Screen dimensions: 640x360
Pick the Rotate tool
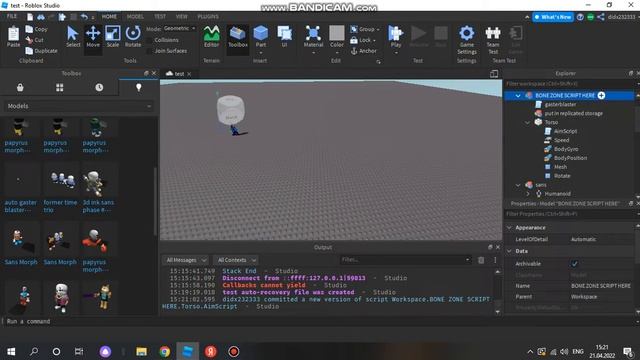coord(133,37)
